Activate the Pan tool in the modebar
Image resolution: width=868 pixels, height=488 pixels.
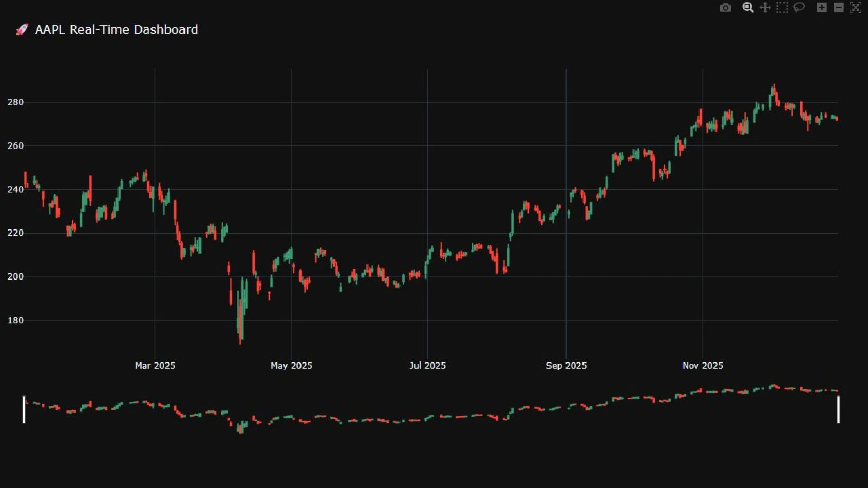pos(764,7)
